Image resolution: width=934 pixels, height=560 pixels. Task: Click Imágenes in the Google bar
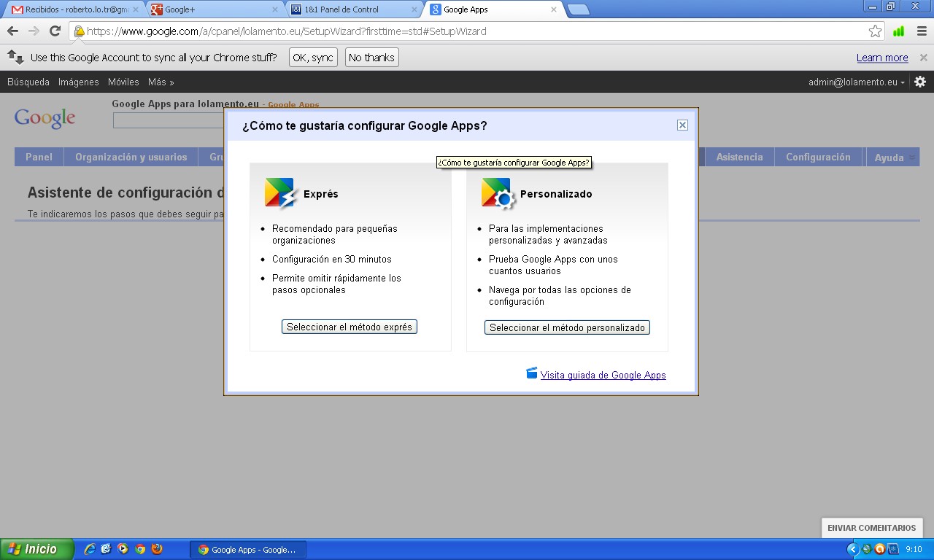pyautogui.click(x=79, y=82)
